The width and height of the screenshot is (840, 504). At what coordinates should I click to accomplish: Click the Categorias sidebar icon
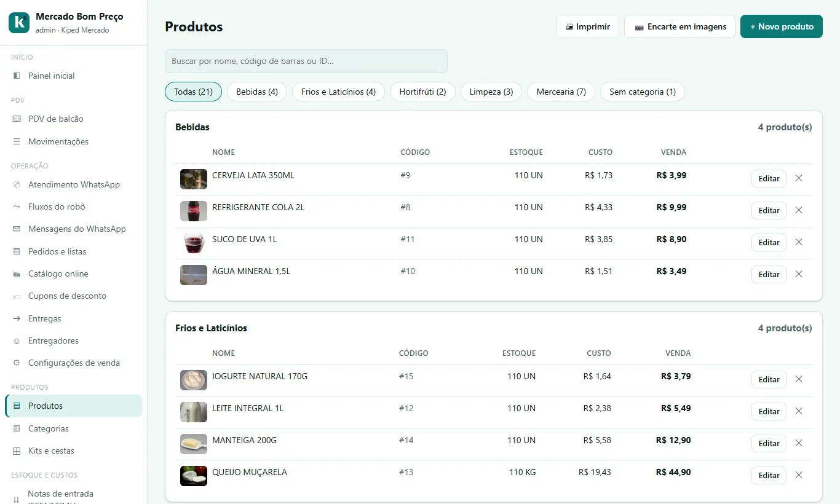pos(17,428)
